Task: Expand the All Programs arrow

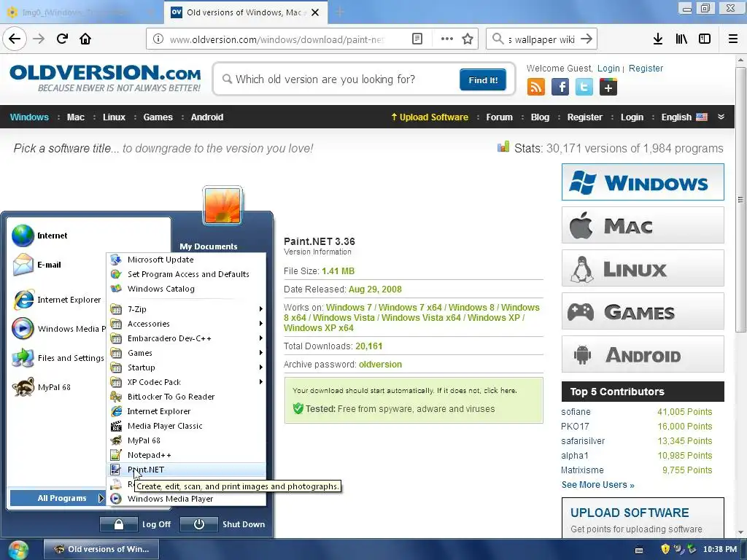Action: coord(101,498)
